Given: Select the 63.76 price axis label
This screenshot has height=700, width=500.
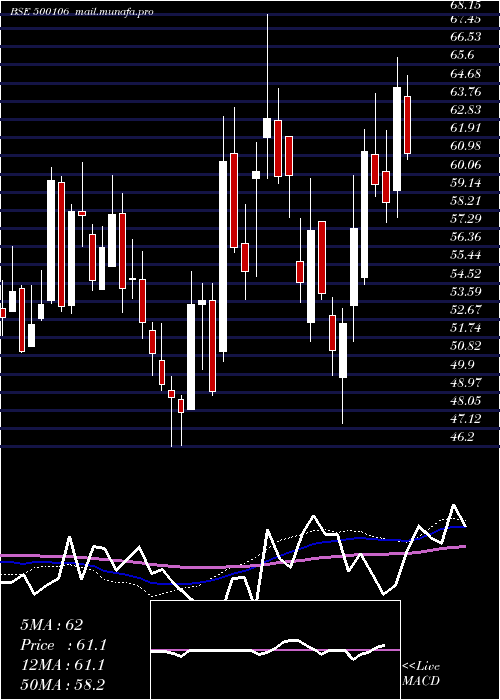Looking at the screenshot, I should click(x=466, y=92).
